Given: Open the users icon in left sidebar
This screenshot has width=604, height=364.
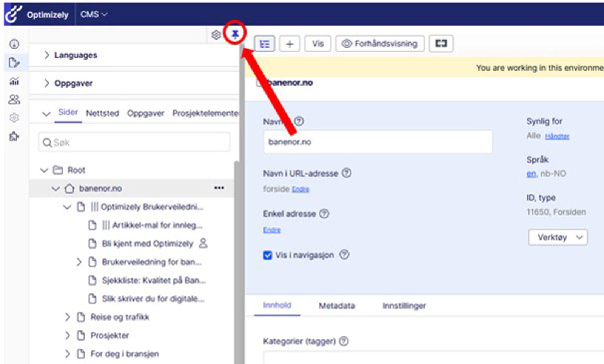Looking at the screenshot, I should (14, 100).
